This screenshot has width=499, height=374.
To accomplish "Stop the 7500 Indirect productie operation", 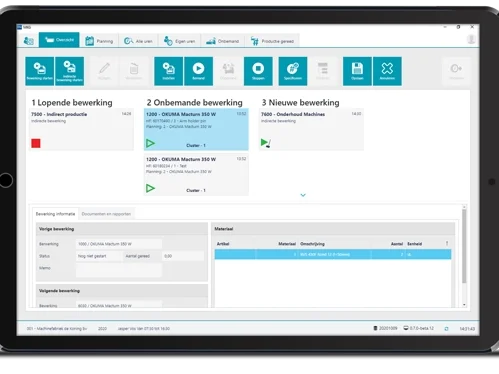I will pos(36,143).
